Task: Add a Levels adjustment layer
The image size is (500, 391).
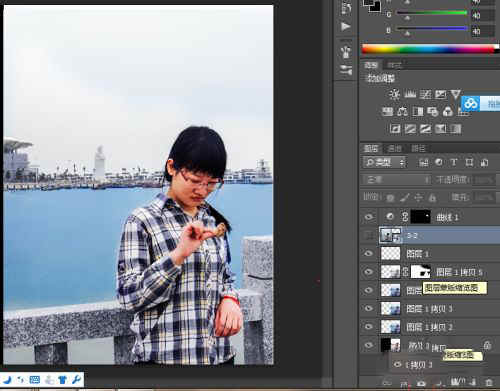Action: click(x=410, y=94)
